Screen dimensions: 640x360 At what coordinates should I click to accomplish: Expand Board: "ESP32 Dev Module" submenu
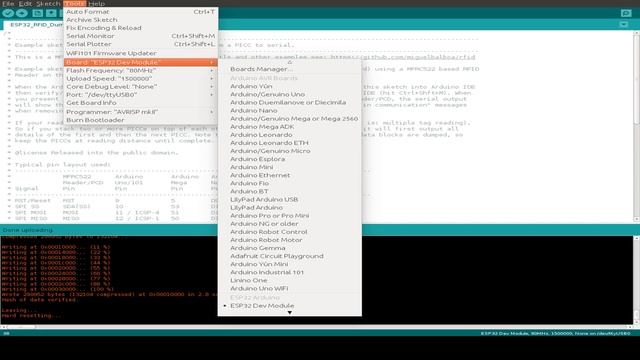(x=140, y=62)
